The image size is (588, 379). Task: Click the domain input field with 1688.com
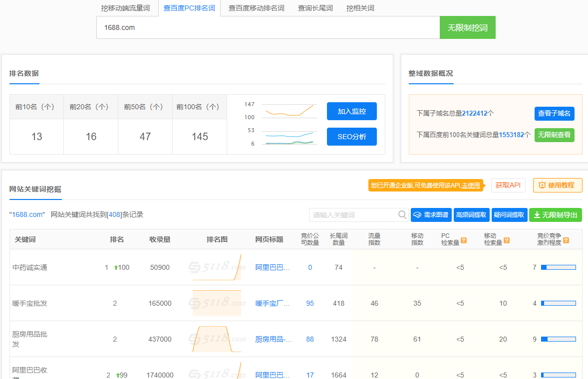[x=268, y=27]
